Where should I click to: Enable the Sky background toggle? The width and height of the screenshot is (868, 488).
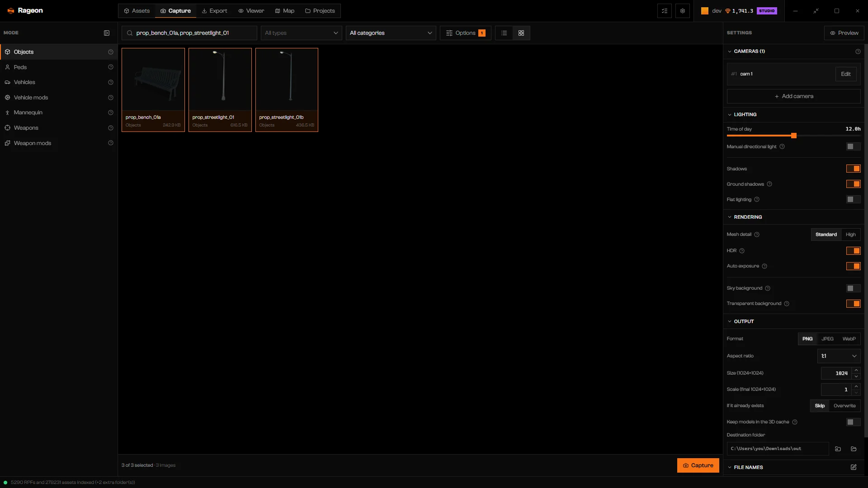click(x=854, y=288)
